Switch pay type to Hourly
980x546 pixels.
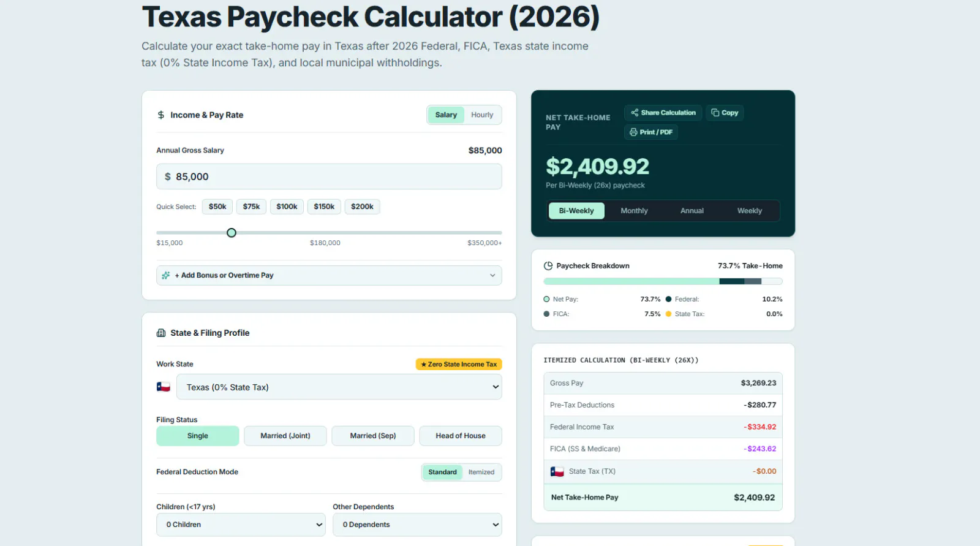click(x=482, y=115)
